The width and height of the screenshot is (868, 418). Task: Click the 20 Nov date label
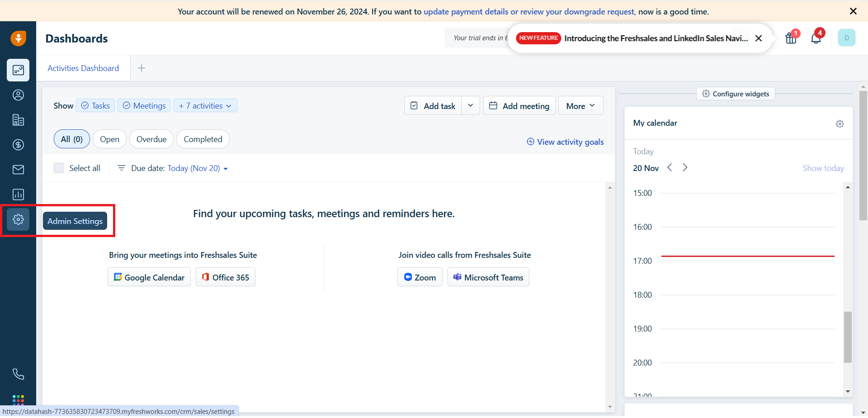tap(646, 168)
